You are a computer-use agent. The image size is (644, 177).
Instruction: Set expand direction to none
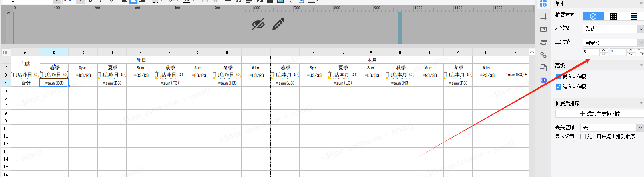(593, 16)
